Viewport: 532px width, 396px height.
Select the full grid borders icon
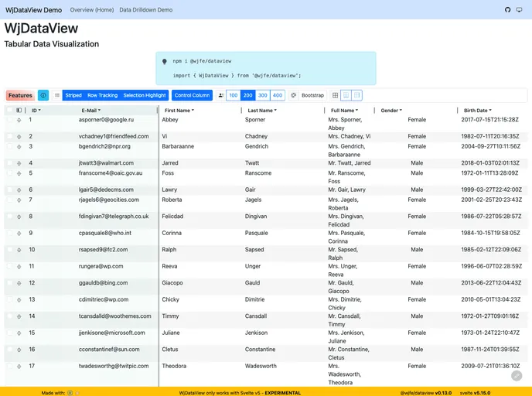coord(336,95)
